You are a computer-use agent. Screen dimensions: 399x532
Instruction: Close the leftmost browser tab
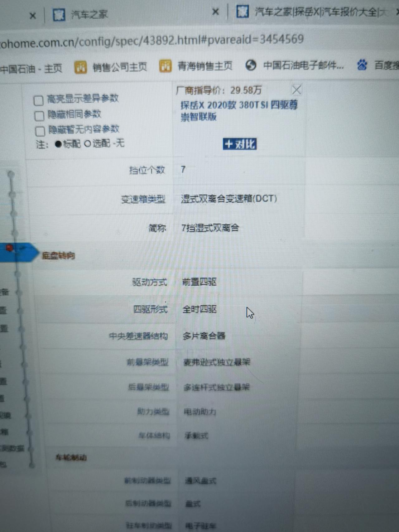(33, 16)
